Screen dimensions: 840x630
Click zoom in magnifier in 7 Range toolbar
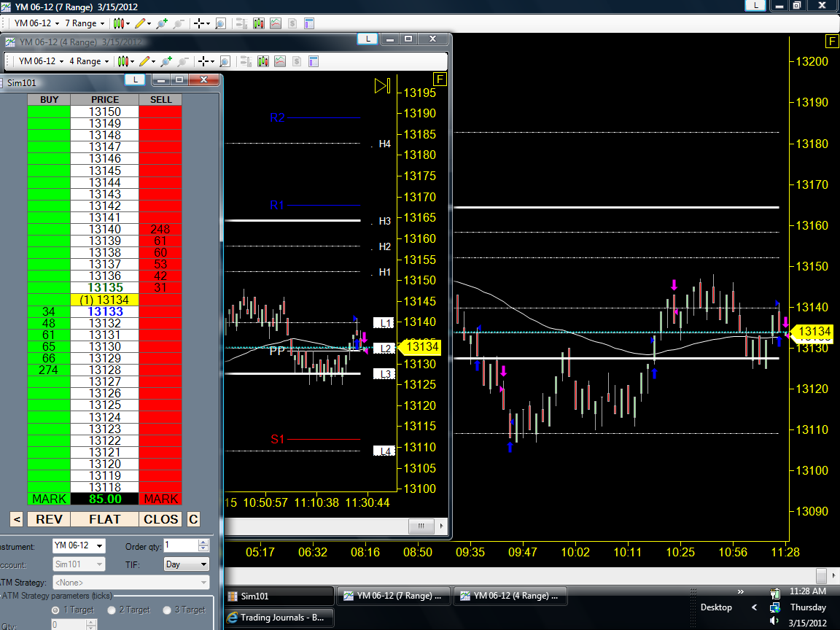coord(162,23)
